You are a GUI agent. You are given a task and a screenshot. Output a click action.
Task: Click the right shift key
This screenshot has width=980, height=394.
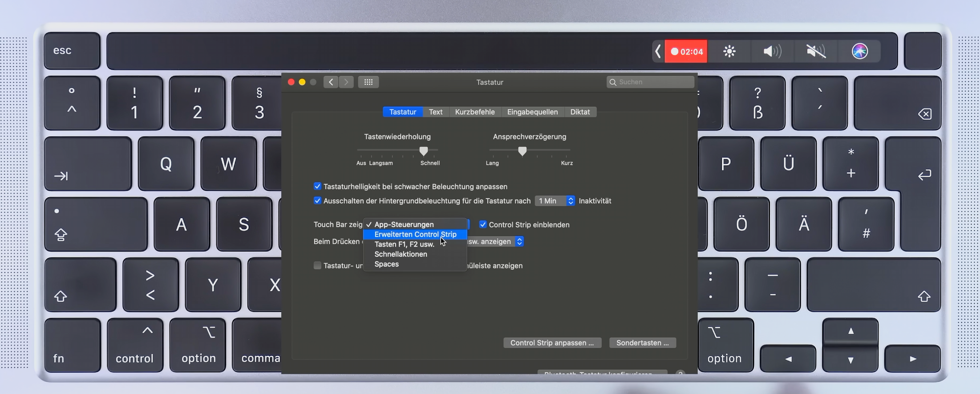874,284
